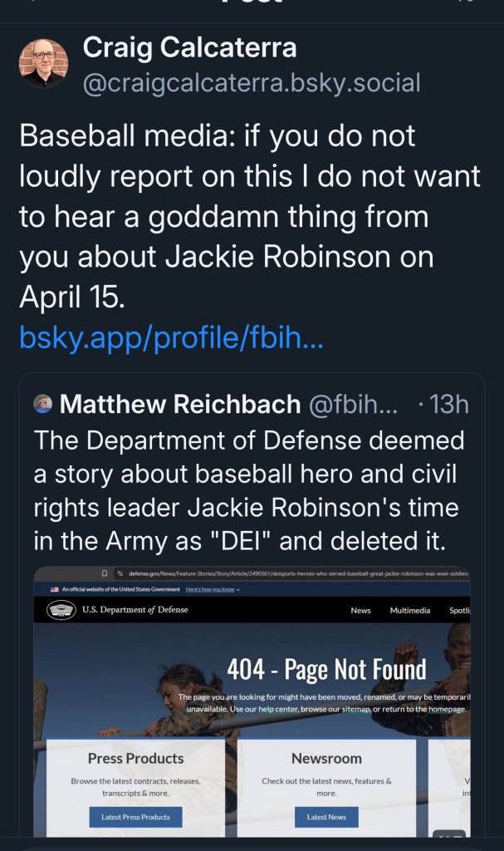Click the 13h timestamp on quoted post

(x=445, y=405)
